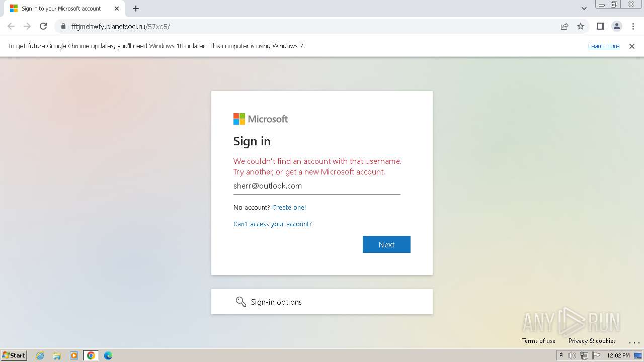Viewport: 644px width, 362px height.
Task: Click the key icon beside Sign-in options
Action: tap(241, 302)
